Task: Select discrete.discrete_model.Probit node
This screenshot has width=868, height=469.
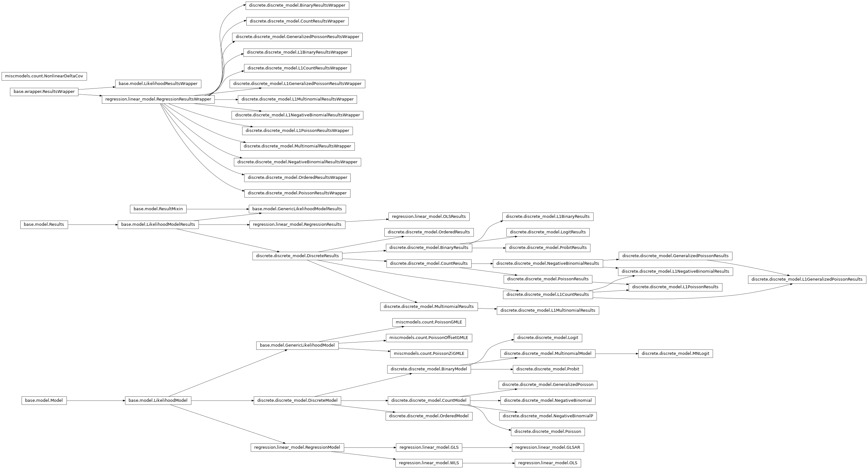Action: tap(547, 368)
